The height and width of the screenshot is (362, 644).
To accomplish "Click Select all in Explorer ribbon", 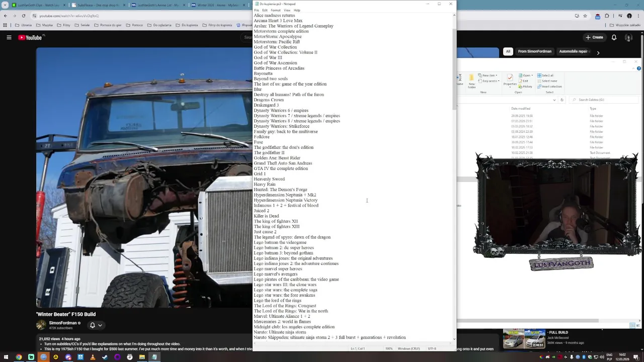I will coord(545,75).
